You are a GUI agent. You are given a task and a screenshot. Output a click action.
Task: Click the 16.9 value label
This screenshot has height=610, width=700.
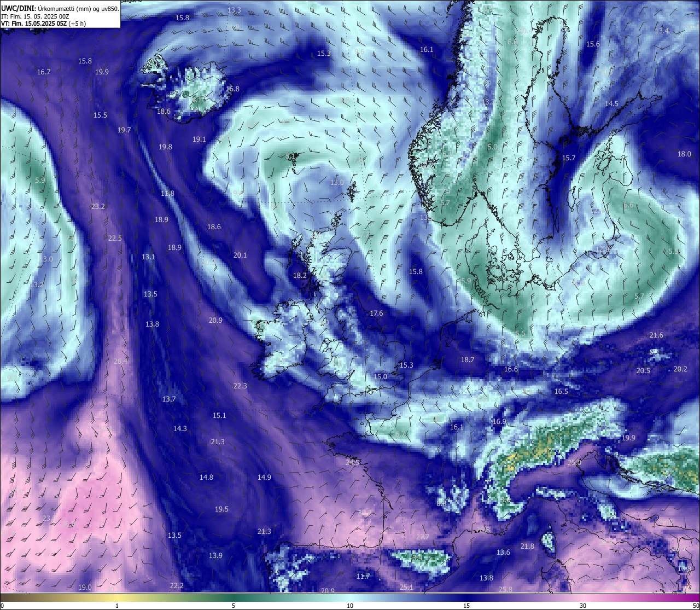tap(499, 422)
